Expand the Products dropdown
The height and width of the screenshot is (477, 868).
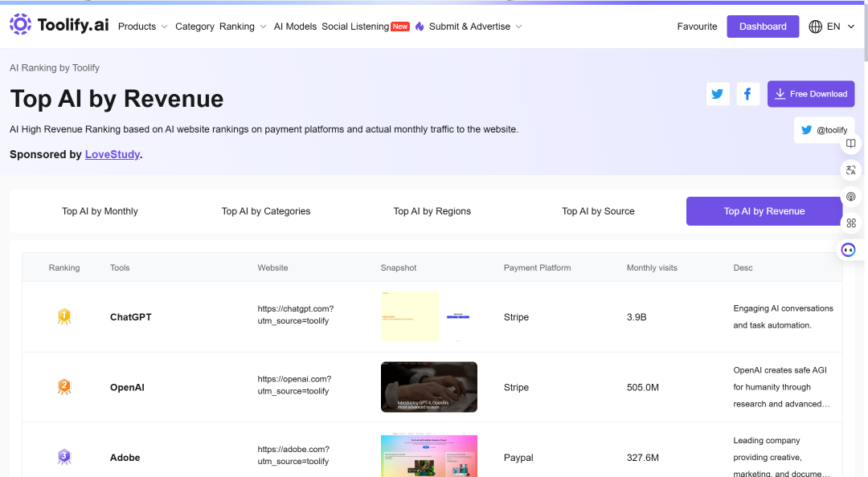143,26
